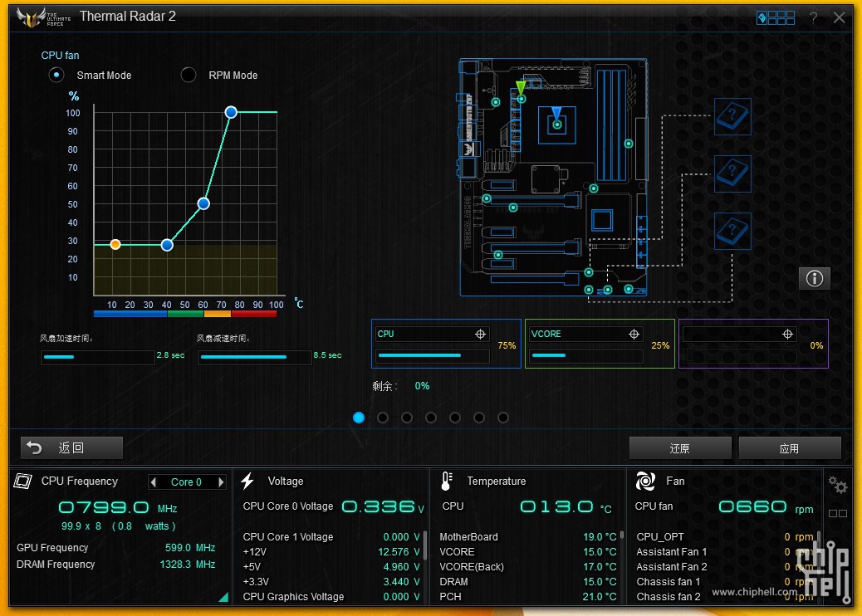Click the +12V voltage row

pyautogui.click(x=331, y=552)
